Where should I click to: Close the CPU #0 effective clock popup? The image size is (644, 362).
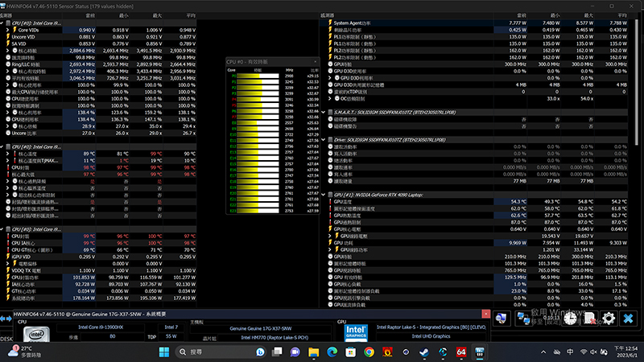(315, 62)
